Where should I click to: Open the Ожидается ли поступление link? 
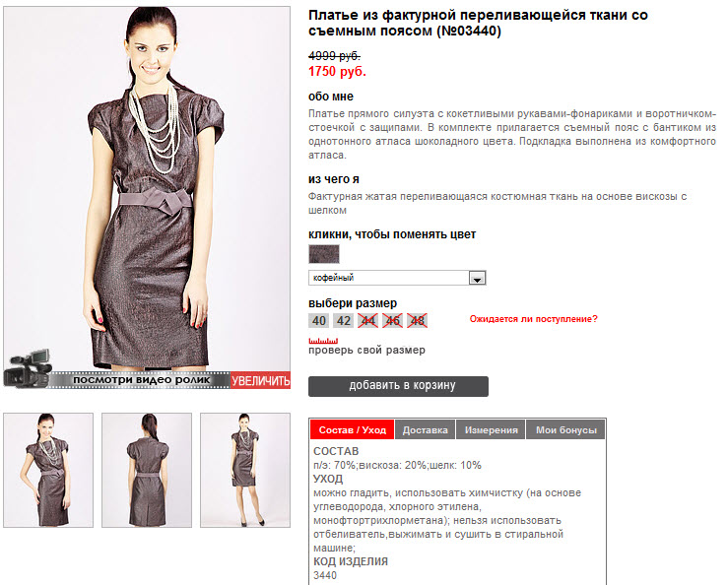click(x=534, y=319)
